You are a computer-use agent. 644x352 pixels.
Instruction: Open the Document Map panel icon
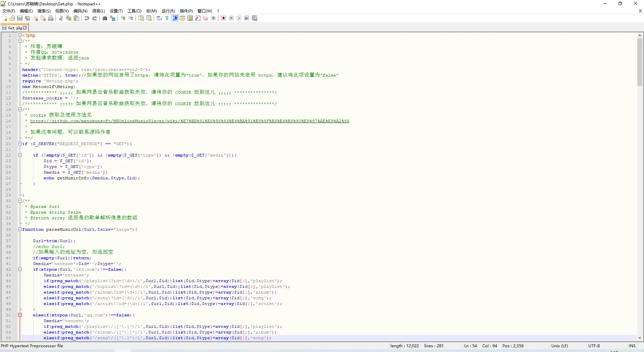(x=190, y=18)
